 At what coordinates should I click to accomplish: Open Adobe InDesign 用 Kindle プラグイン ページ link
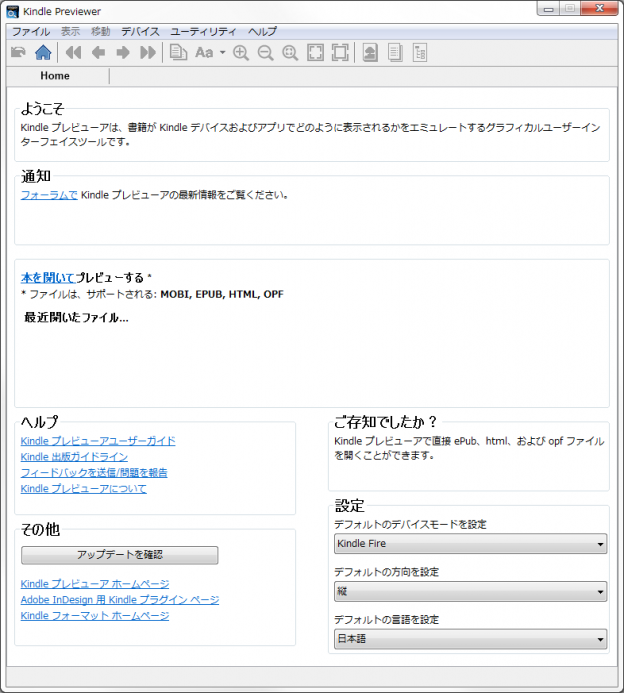point(120,600)
